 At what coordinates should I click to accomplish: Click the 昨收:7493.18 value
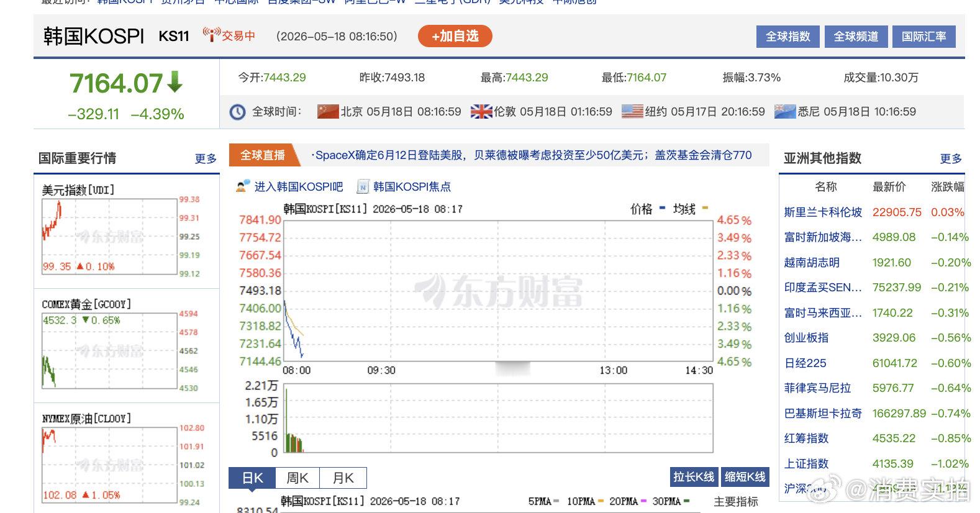coord(392,78)
